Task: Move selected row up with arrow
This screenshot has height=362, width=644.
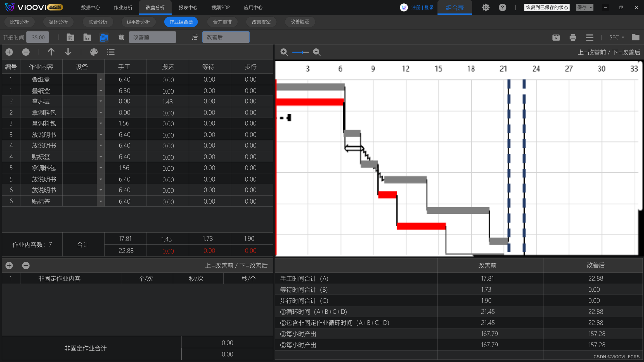Action: 51,52
